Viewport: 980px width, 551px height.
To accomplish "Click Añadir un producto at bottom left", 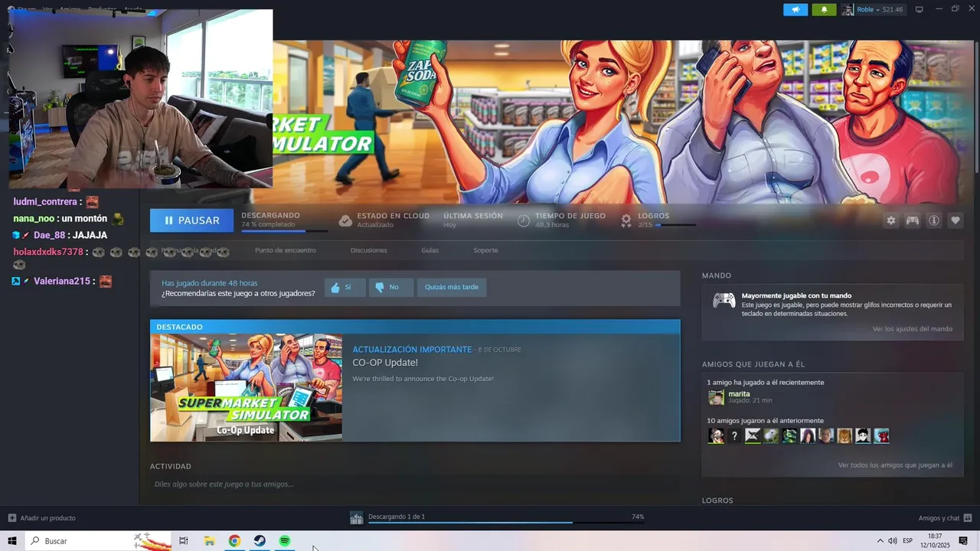I will pos(42,518).
